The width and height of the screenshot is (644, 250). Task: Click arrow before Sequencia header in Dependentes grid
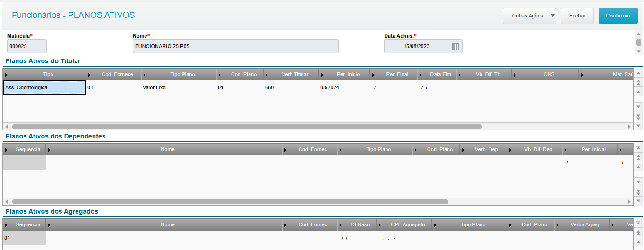(x=6, y=150)
